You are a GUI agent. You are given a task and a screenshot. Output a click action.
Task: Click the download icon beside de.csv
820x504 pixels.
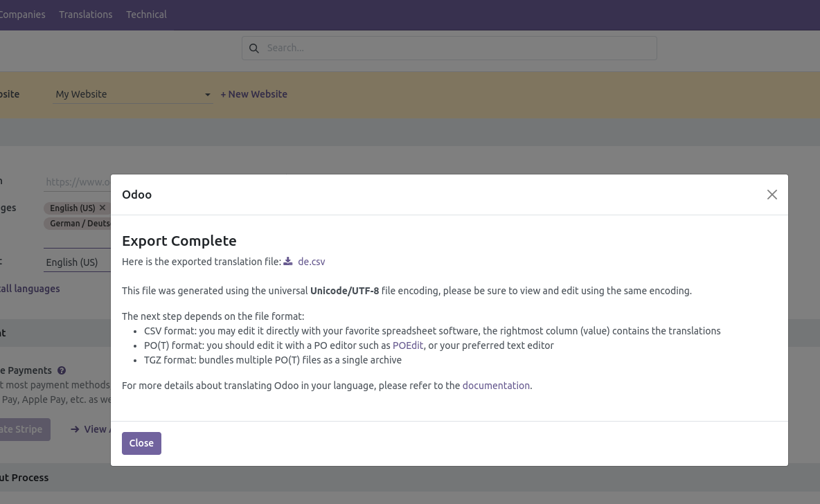tap(288, 262)
